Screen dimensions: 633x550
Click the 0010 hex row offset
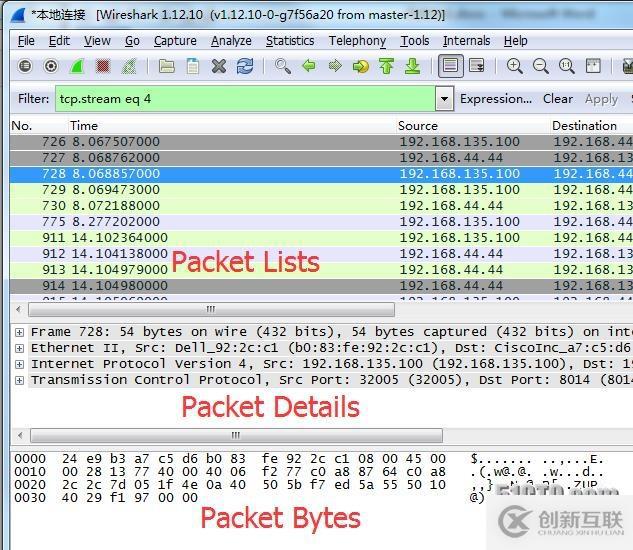click(30, 472)
